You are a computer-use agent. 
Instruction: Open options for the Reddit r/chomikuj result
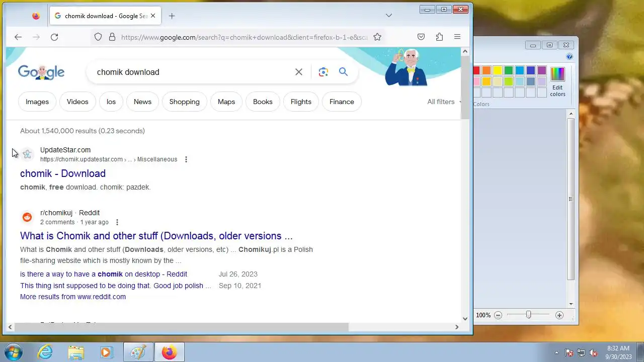point(117,222)
